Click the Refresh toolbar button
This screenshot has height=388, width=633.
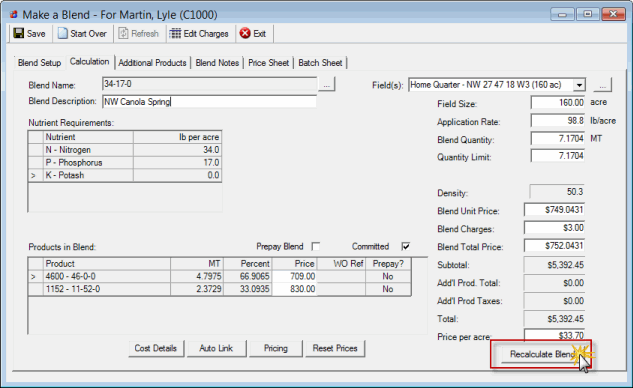pos(138,34)
